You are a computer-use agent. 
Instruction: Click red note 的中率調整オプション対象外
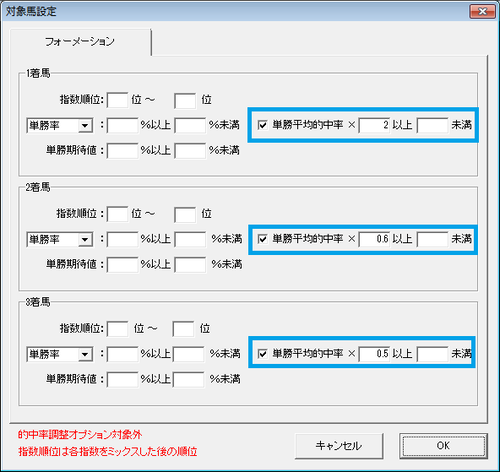click(x=80, y=435)
